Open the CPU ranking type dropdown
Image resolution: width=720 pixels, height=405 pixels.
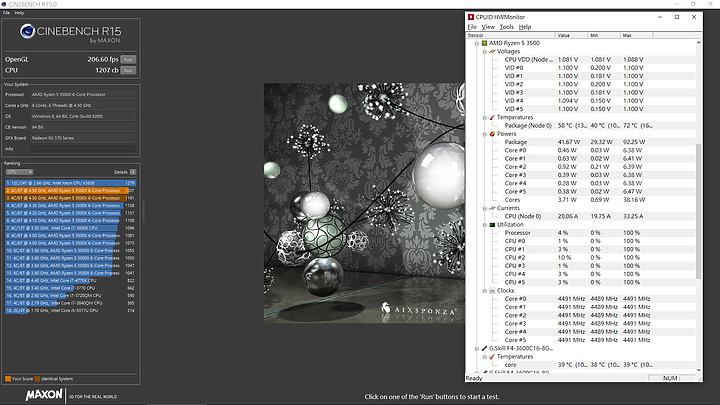pos(21,172)
